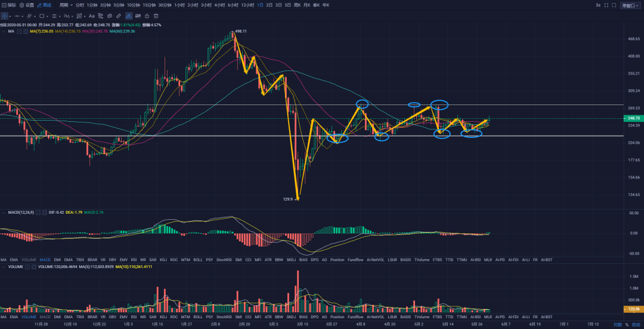Select the horizontal lines Fibonacci tool
The width and height of the screenshot is (644, 329).
(54, 16)
